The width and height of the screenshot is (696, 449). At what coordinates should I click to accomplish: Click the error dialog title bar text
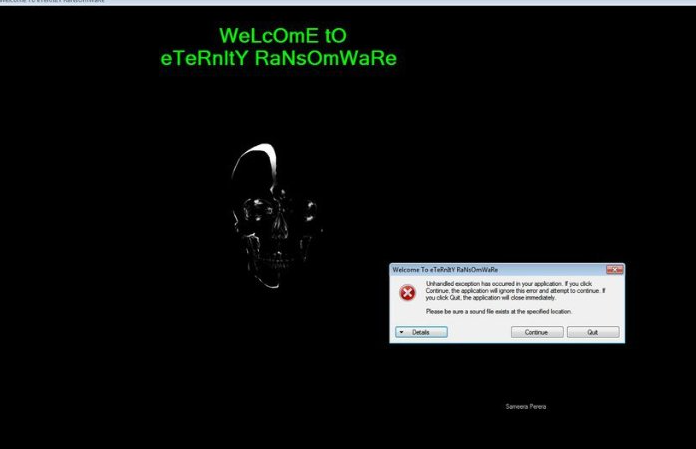coord(445,270)
